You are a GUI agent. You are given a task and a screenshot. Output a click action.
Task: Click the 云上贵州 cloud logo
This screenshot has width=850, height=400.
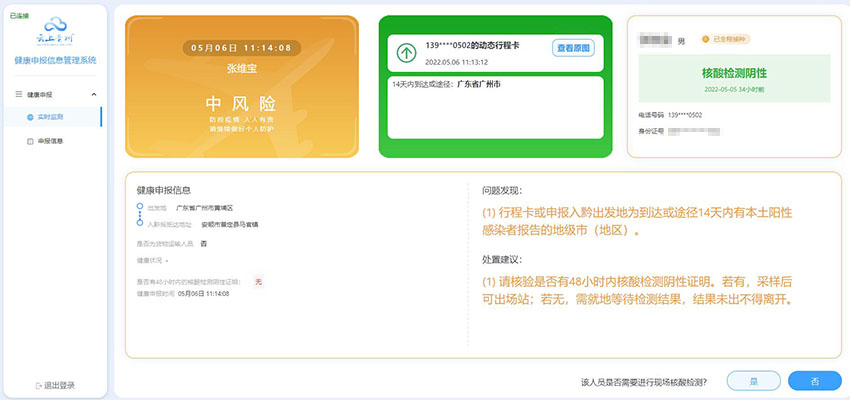55,31
